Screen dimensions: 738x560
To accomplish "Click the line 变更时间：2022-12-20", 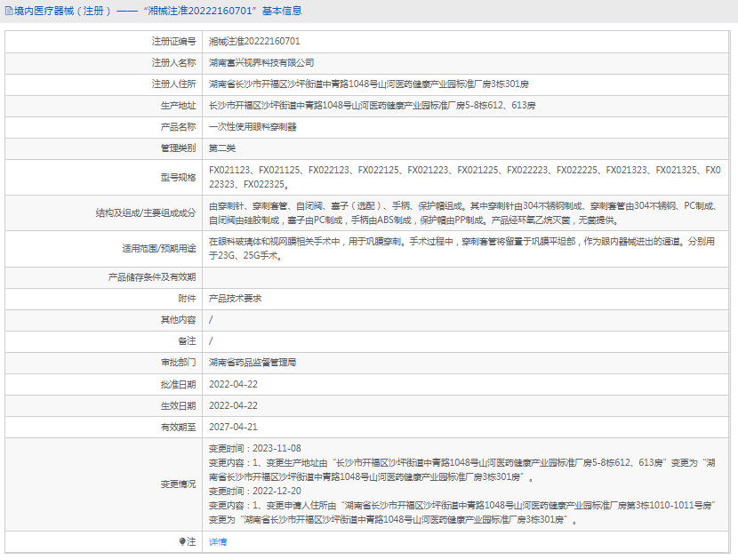I will click(255, 492).
